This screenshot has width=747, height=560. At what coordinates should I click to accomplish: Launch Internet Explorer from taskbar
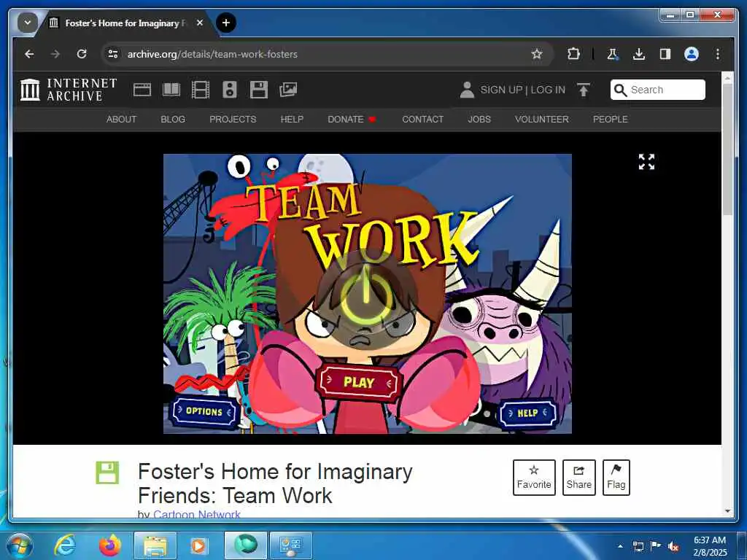pos(64,545)
